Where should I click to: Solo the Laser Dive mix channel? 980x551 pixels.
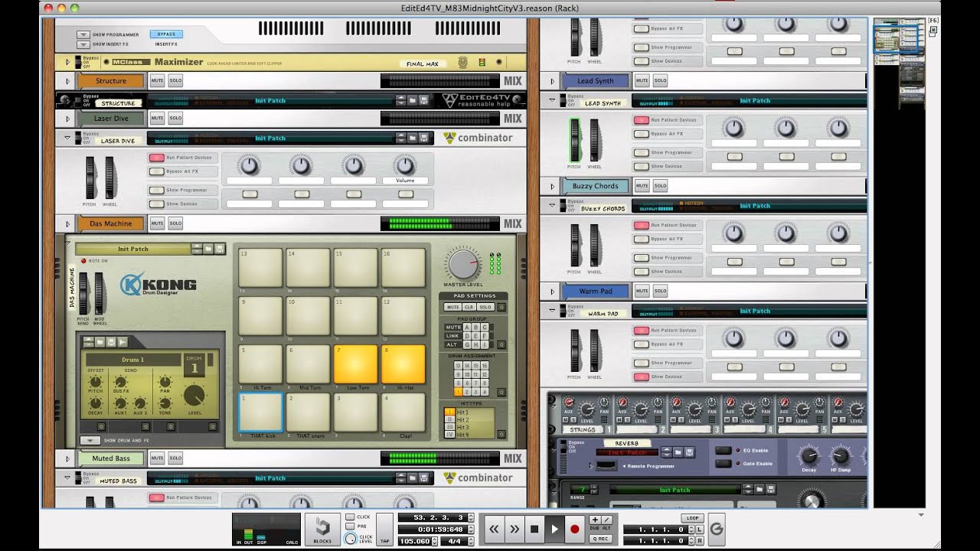[175, 118]
